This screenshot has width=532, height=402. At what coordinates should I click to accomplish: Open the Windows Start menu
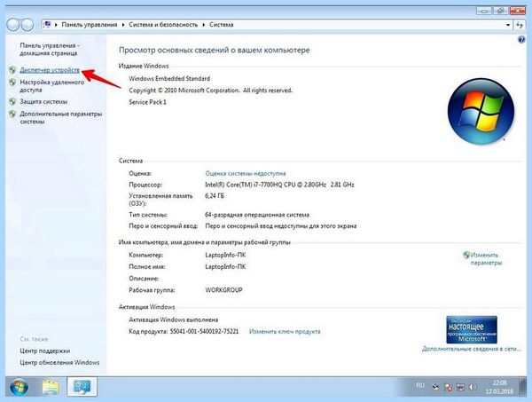pos(19,387)
